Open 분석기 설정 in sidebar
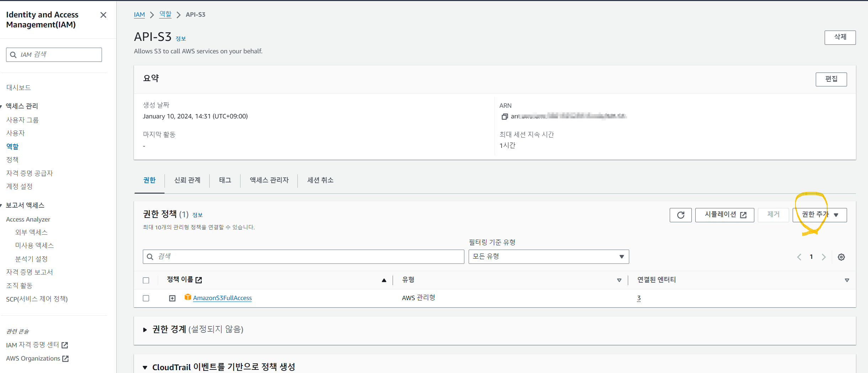Image resolution: width=868 pixels, height=373 pixels. click(x=31, y=259)
